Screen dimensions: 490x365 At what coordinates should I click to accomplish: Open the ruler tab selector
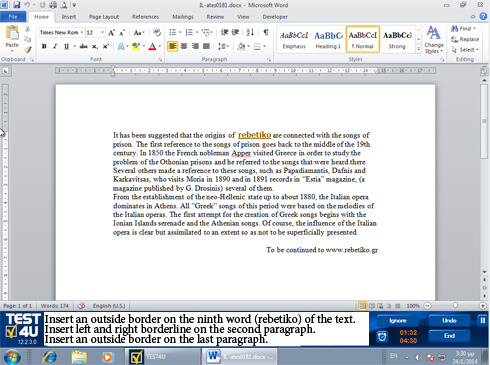[x=5, y=71]
